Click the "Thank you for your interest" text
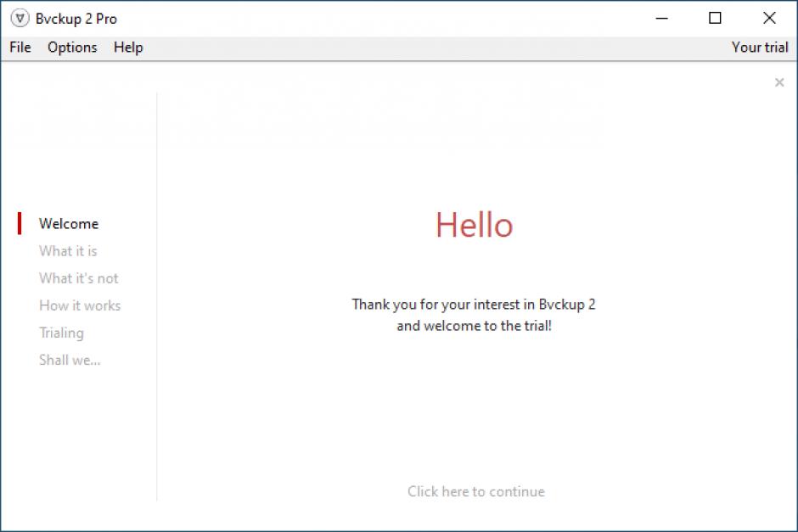The image size is (798, 532). pyautogui.click(x=474, y=305)
